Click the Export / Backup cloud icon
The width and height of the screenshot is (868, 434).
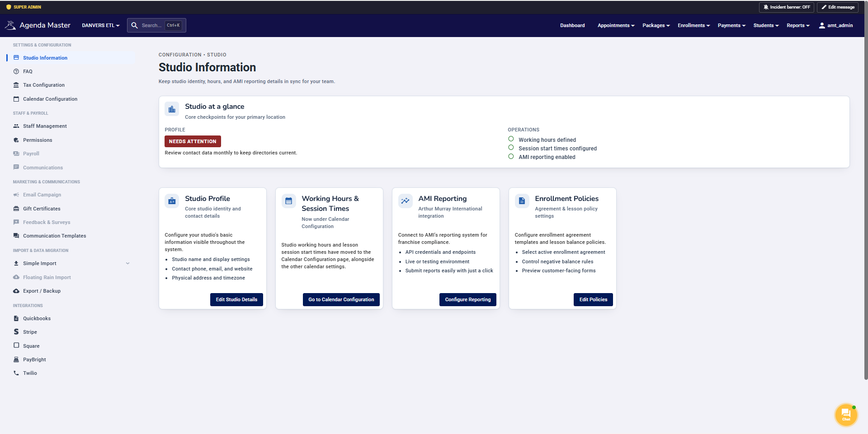pos(16,291)
